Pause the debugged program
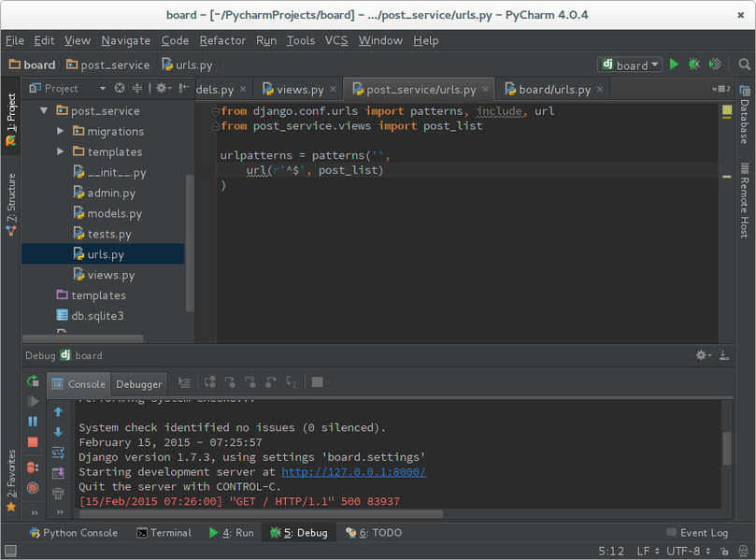This screenshot has height=560, width=756. 33,422
